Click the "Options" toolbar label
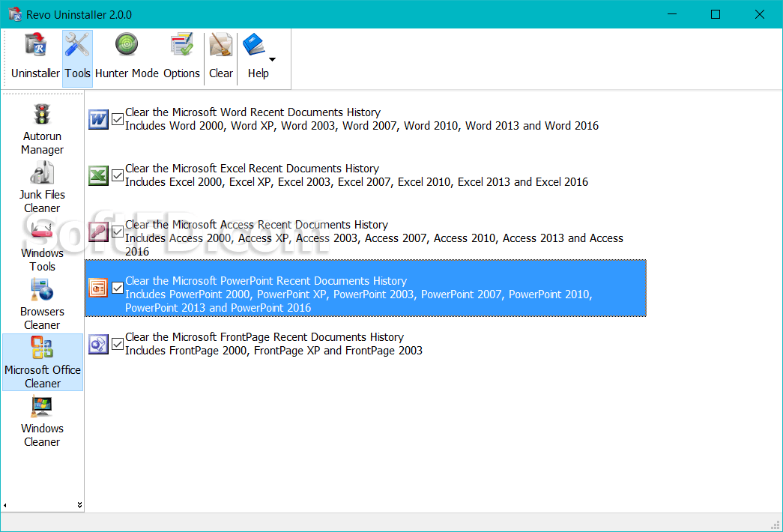The width and height of the screenshot is (783, 532). coord(182,73)
